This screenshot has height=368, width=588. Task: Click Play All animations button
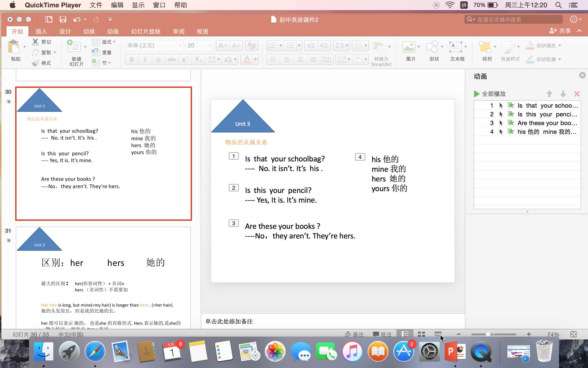click(490, 94)
